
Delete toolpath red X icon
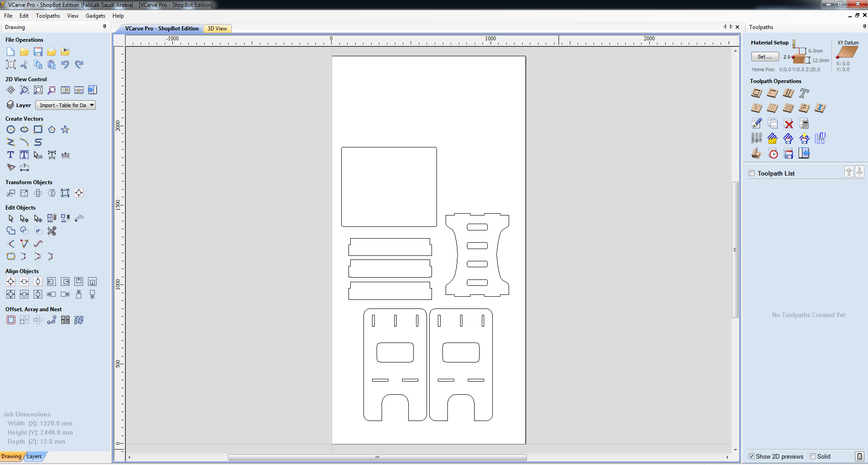[x=789, y=123]
